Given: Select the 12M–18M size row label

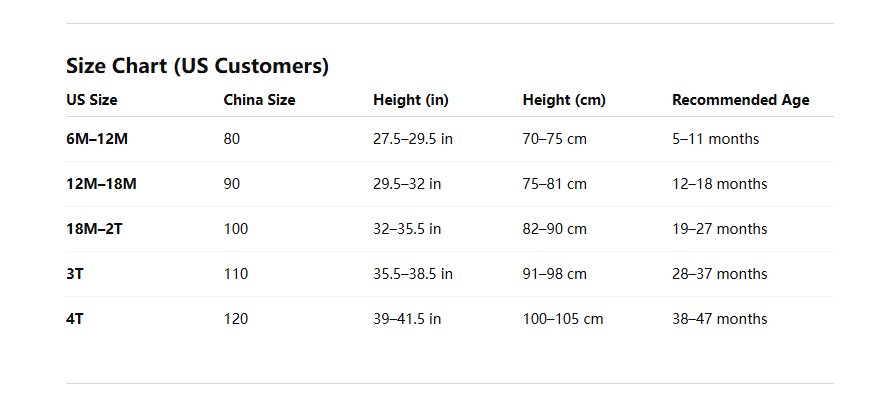Looking at the screenshot, I should pos(101,184).
